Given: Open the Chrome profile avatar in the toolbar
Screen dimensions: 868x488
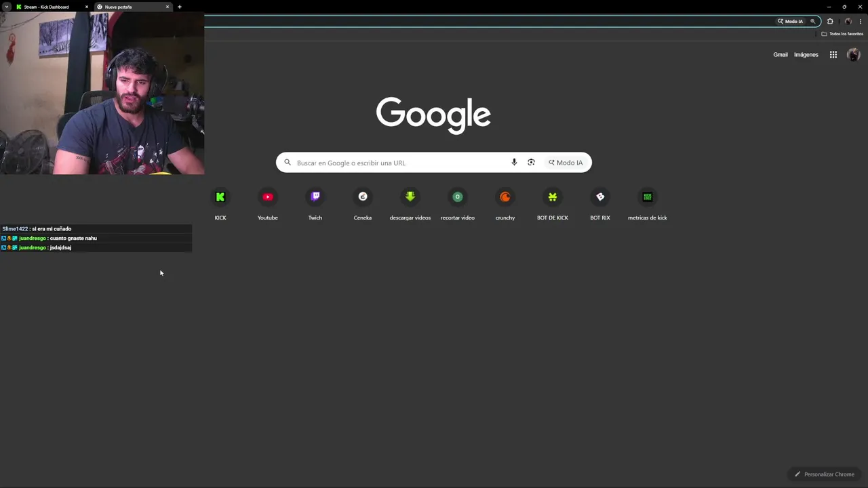Looking at the screenshot, I should [848, 21].
